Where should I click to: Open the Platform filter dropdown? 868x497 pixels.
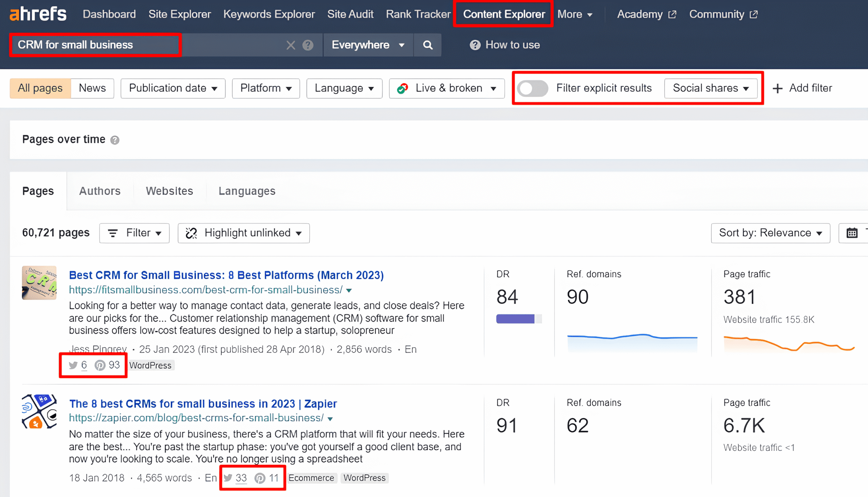tap(266, 88)
